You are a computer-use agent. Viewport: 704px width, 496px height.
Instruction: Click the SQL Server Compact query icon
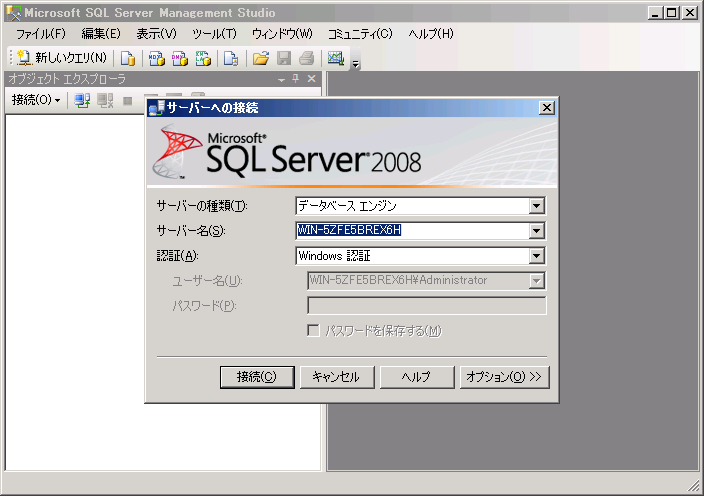click(231, 58)
